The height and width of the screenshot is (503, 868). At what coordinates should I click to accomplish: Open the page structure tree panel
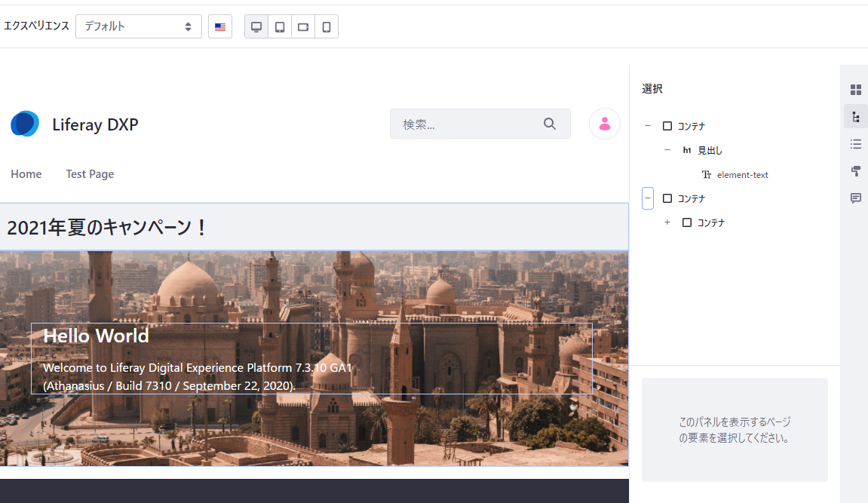[855, 117]
